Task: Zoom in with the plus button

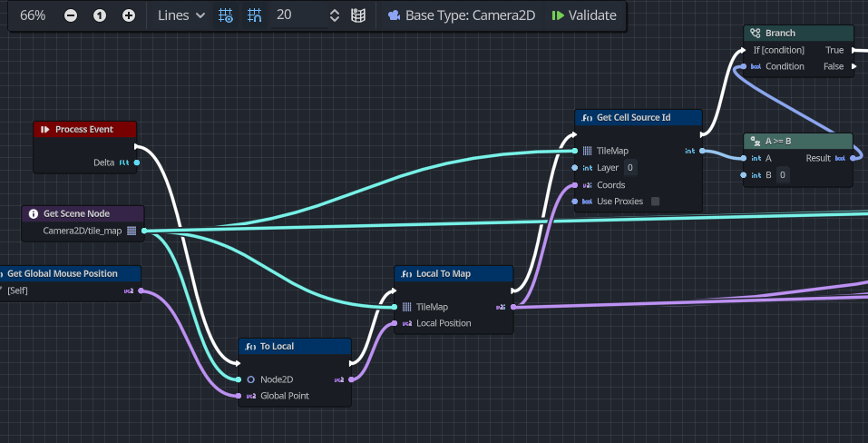Action: pyautogui.click(x=129, y=15)
